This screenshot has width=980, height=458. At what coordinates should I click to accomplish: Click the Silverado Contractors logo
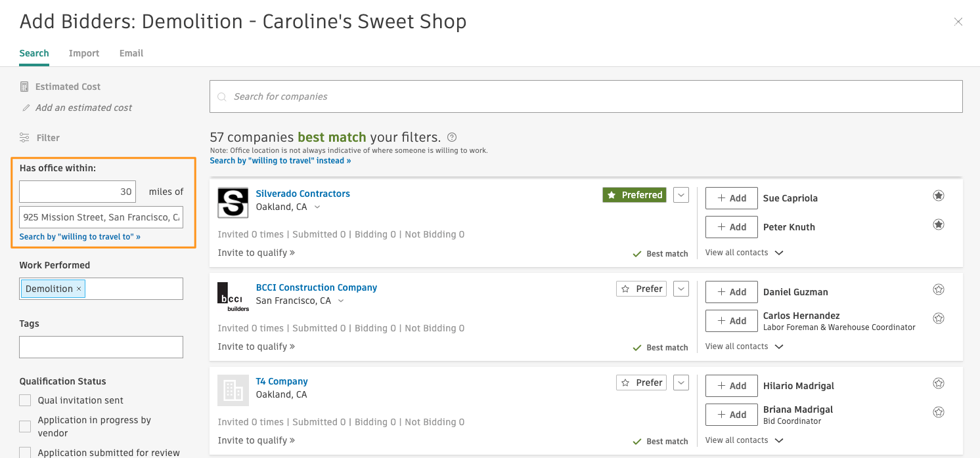233,203
